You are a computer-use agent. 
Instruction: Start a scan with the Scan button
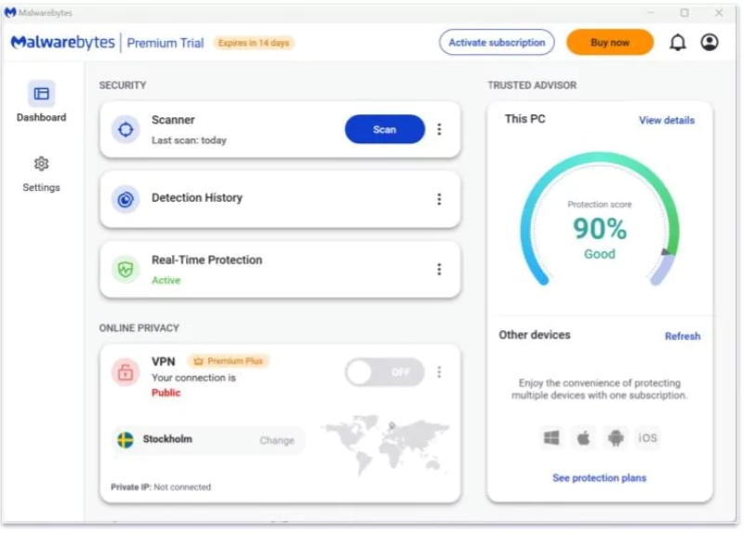pyautogui.click(x=385, y=129)
